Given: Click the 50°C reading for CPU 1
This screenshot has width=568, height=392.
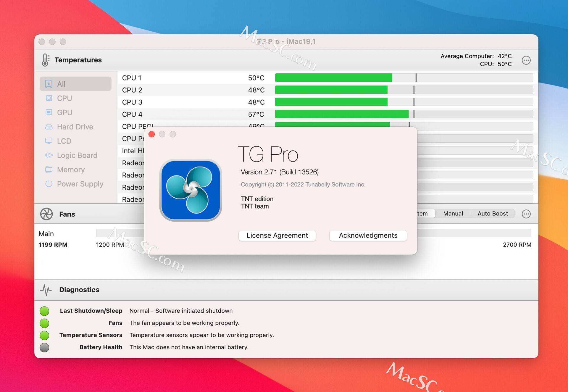Looking at the screenshot, I should point(256,78).
